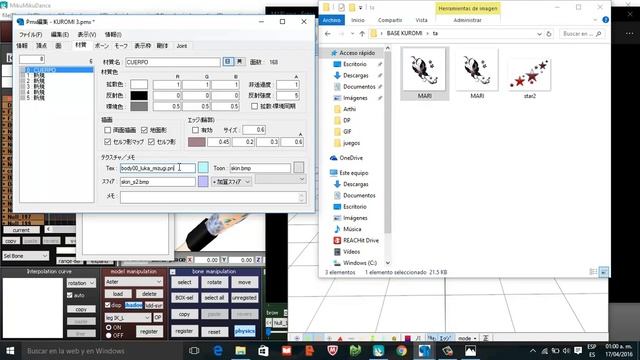
Task: Switch Explorer to details view icon
Action: (593, 272)
